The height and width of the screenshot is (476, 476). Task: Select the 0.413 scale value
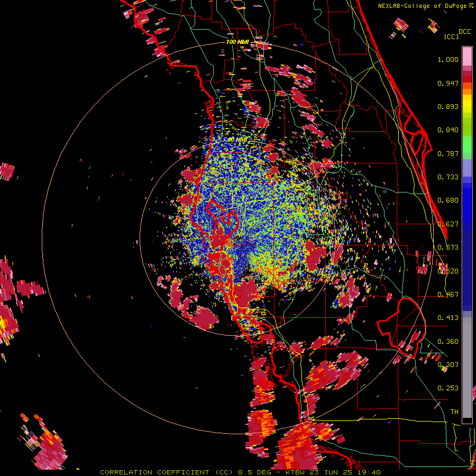coord(448,318)
